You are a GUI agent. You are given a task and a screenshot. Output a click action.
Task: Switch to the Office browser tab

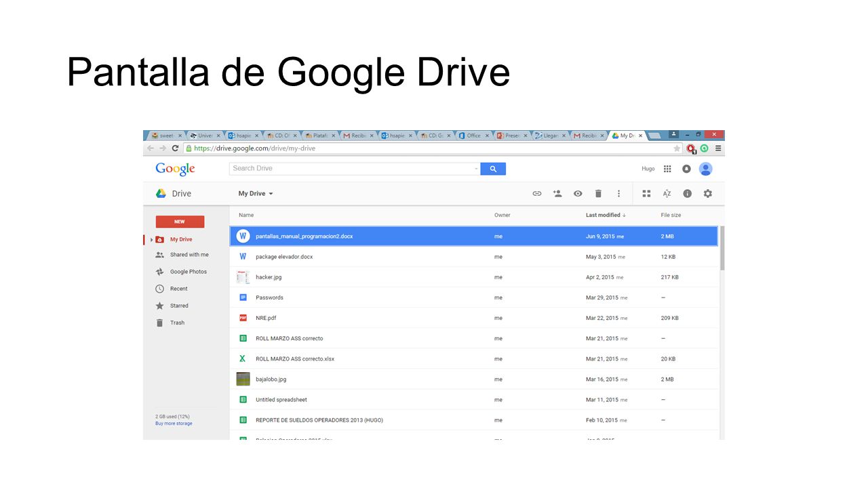point(473,136)
